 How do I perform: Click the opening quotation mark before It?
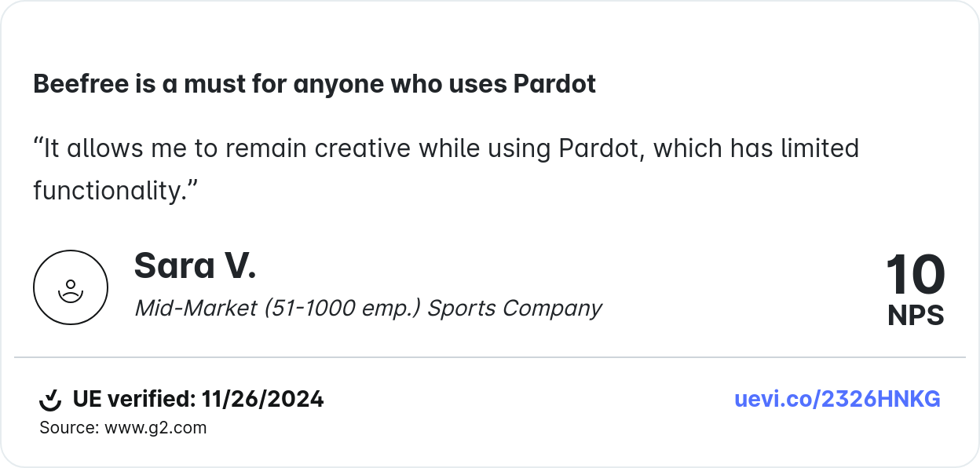(x=38, y=147)
